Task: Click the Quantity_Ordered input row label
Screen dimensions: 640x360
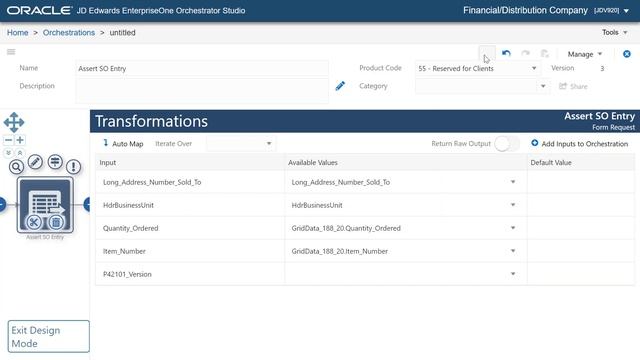Action: 131,228
